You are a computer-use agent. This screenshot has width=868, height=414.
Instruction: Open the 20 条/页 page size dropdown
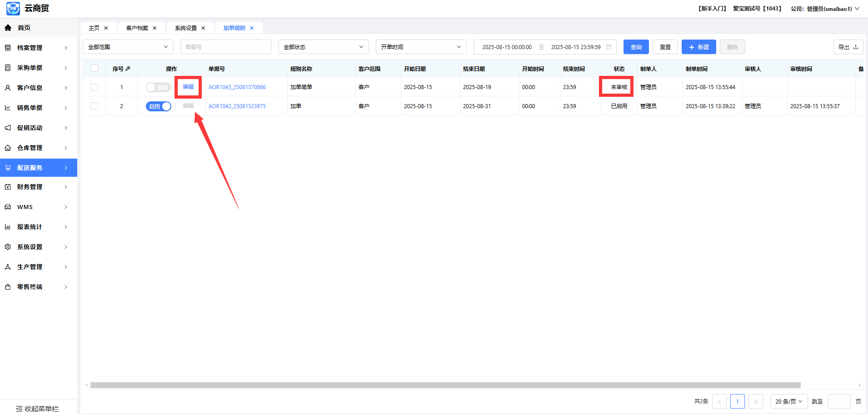click(x=788, y=401)
